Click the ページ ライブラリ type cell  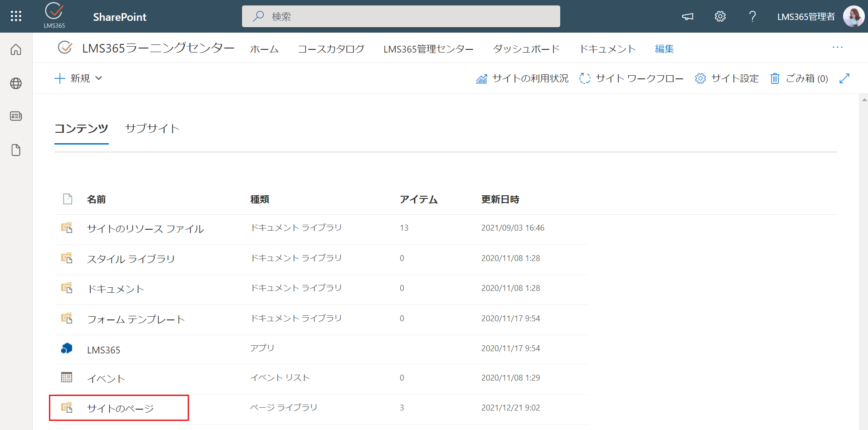(x=284, y=407)
